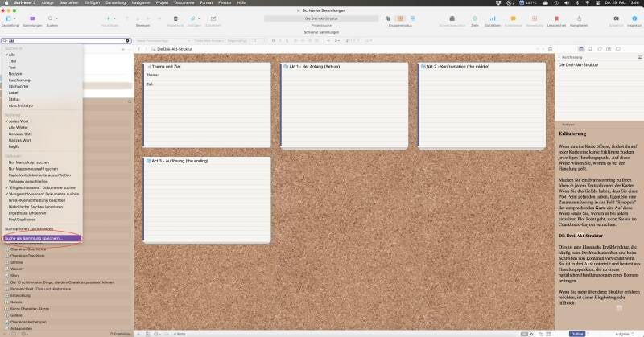Image resolution: width=644 pixels, height=337 pixels.
Task: Open the inspector snapshots tab icon
Action: pos(609,49)
